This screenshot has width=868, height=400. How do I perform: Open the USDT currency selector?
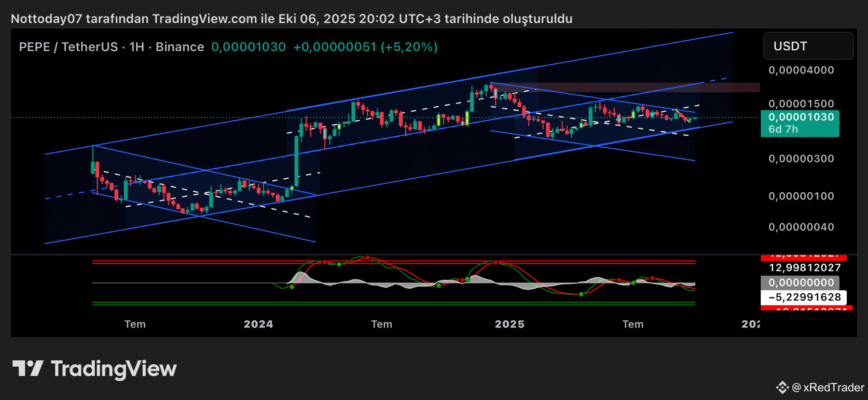pyautogui.click(x=808, y=46)
